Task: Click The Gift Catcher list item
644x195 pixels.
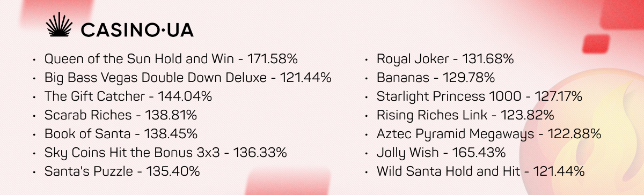Action: click(128, 96)
